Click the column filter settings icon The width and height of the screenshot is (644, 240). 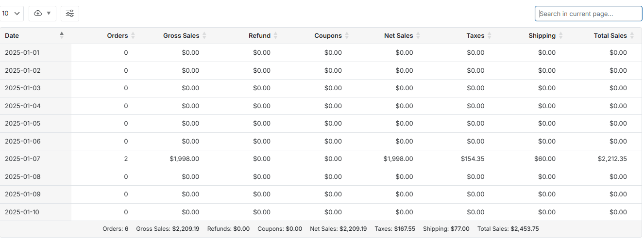click(70, 14)
